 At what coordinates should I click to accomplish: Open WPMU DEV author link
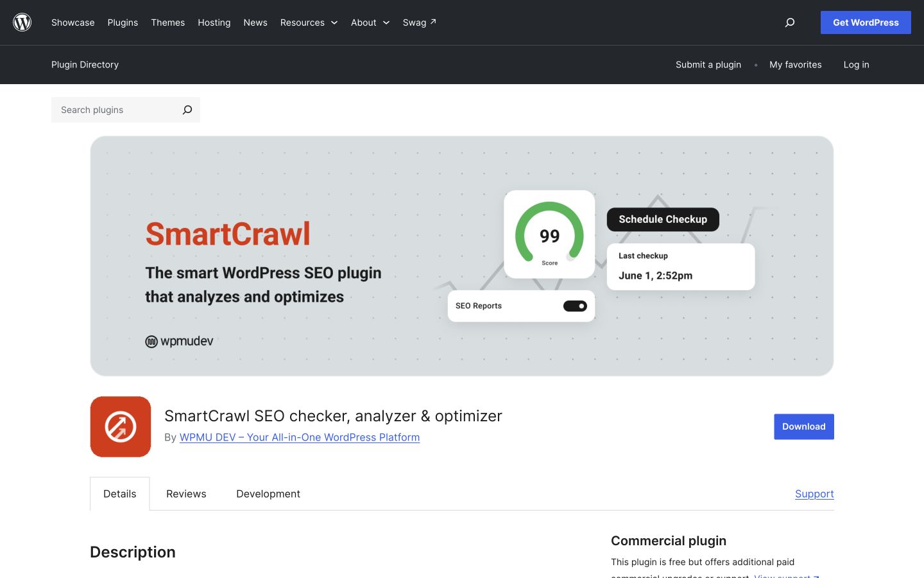click(x=300, y=437)
